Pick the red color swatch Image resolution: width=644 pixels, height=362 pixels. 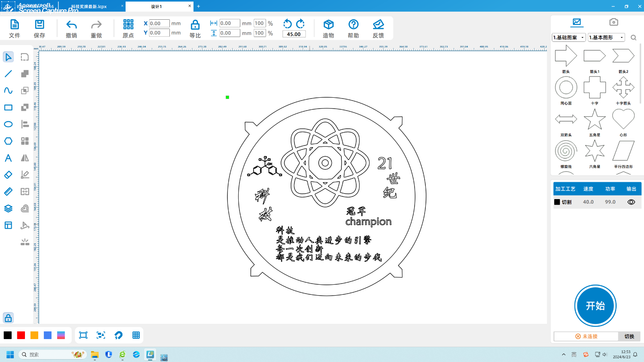click(x=21, y=335)
